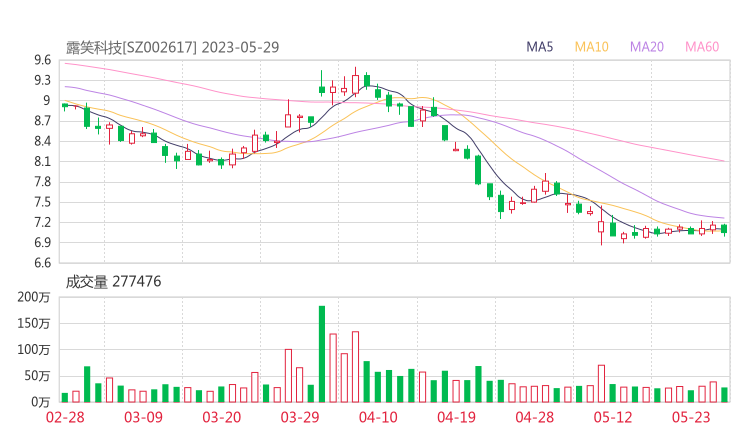Click the 03-29 date axis label
The width and height of the screenshot is (740, 440).
click(x=300, y=417)
